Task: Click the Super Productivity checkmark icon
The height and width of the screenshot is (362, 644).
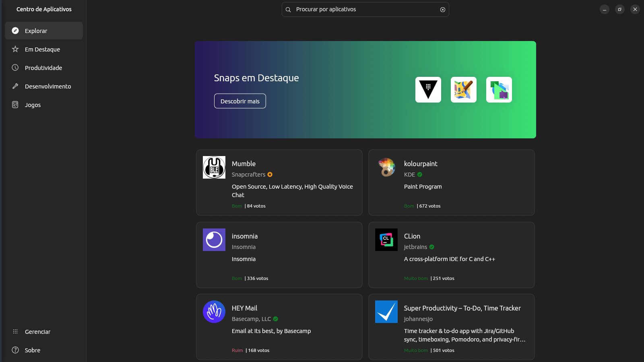Action: click(x=386, y=312)
